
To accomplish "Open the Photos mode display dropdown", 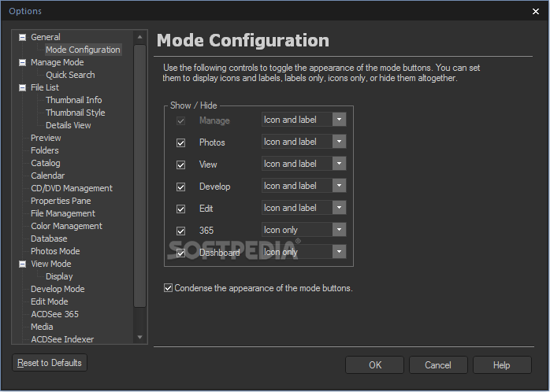I will pyautogui.click(x=339, y=142).
